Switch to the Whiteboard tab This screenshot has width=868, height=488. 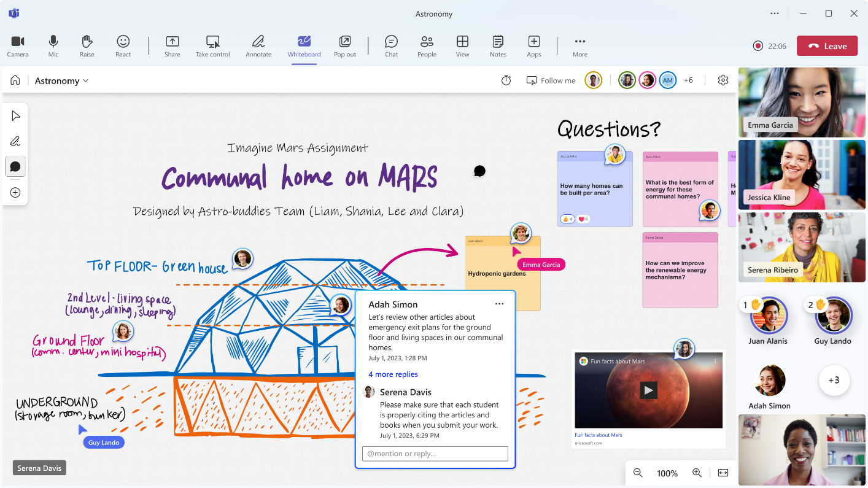304,45
